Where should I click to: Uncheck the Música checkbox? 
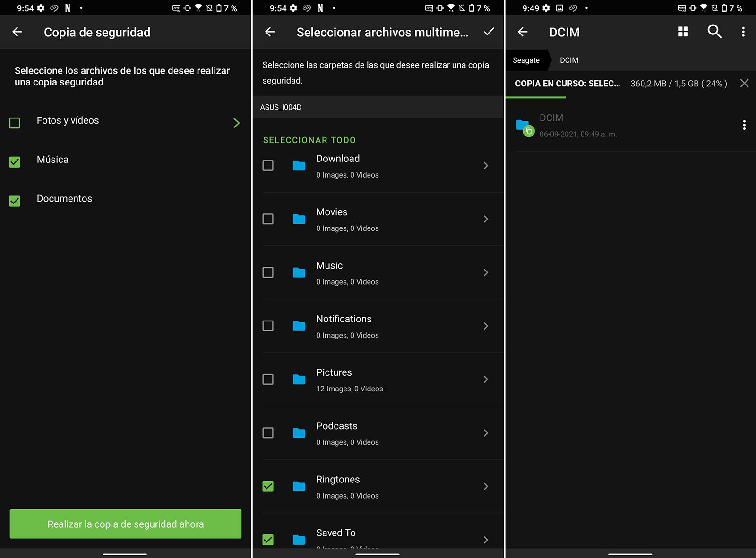pos(15,162)
